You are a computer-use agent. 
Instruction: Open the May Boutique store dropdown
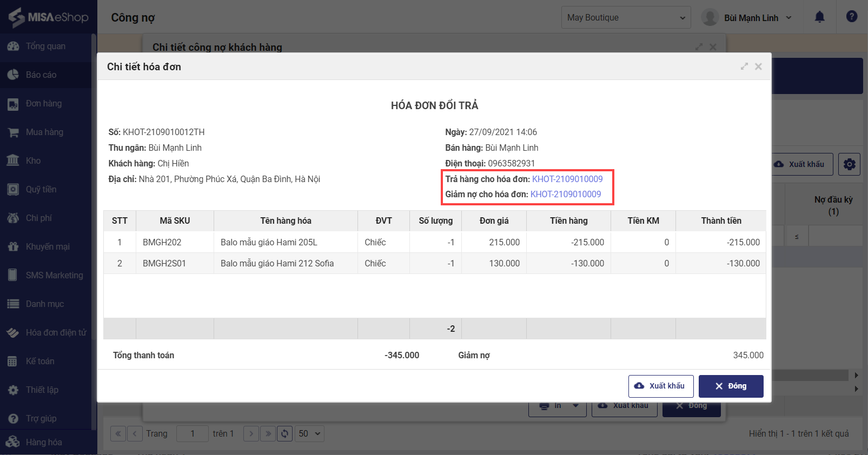(626, 17)
